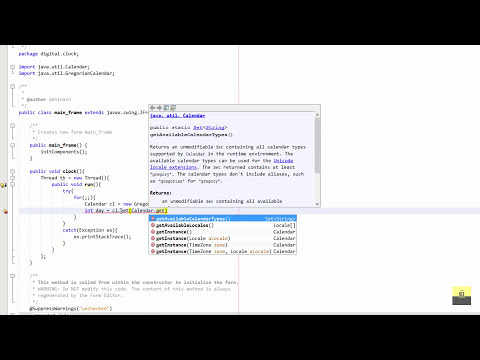Click 'import java.util.Calendar;' line
The height and width of the screenshot is (360, 480).
tap(54, 67)
